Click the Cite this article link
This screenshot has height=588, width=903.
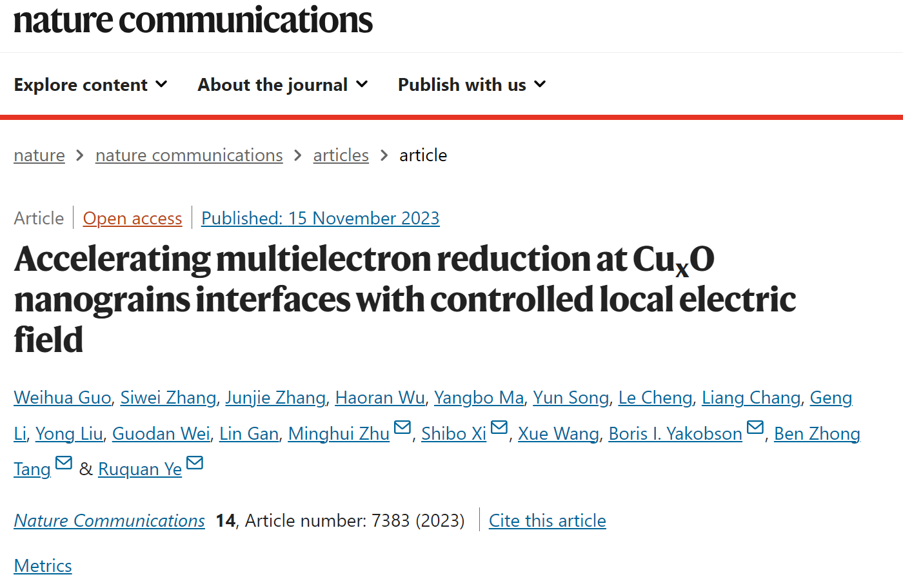548,521
